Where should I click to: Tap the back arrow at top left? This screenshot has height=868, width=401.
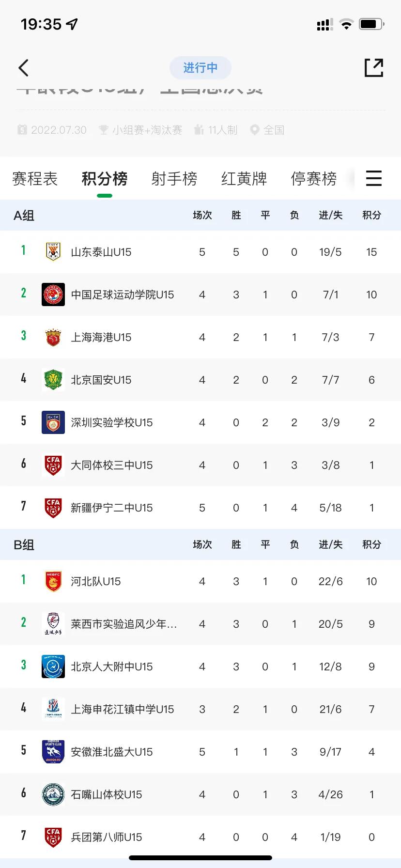(24, 68)
